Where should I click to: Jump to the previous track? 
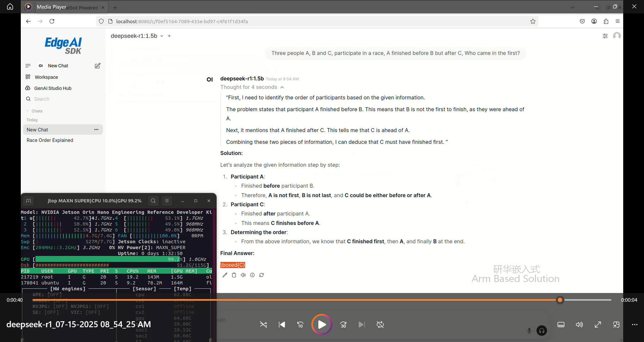point(282,325)
